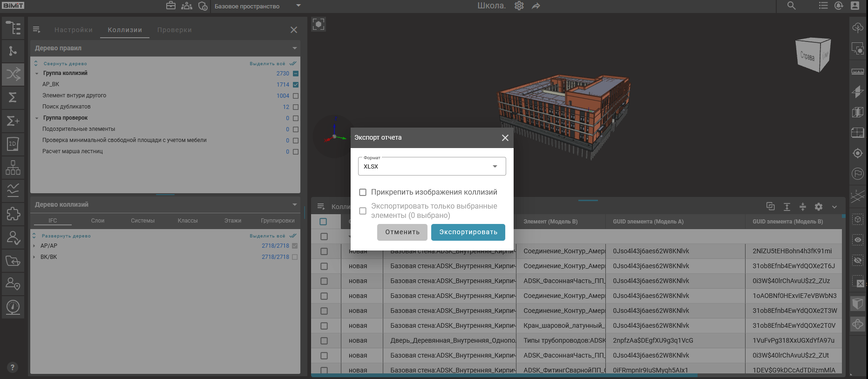The width and height of the screenshot is (868, 379).
Task: Click the Экспортировать button
Action: (x=468, y=232)
